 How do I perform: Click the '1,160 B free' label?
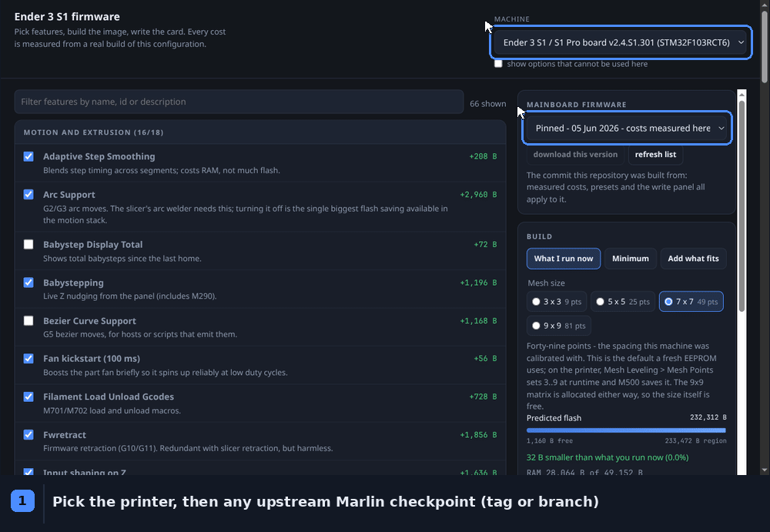[550, 440]
